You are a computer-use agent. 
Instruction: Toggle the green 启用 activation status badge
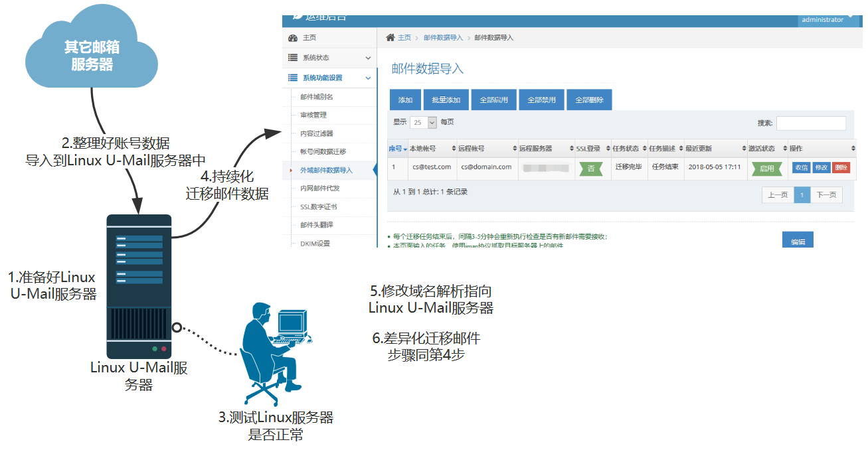(x=766, y=169)
